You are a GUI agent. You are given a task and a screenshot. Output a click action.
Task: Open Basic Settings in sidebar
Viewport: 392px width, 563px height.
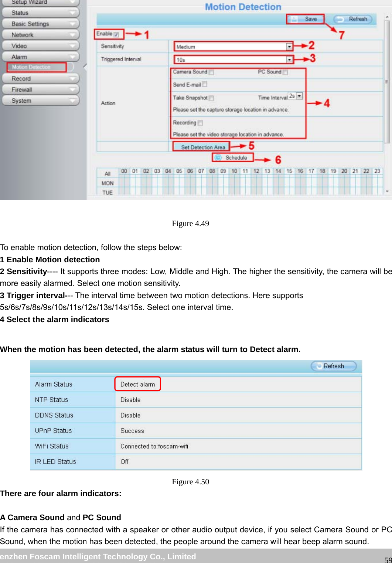pos(41,24)
